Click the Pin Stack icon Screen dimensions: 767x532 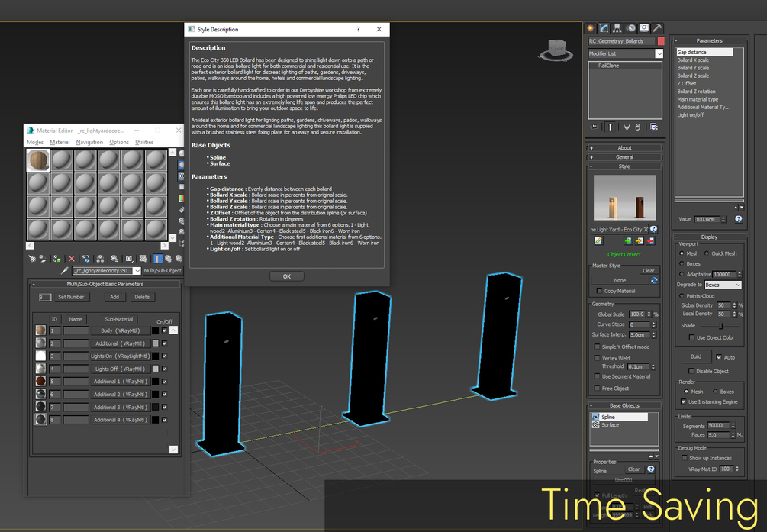(x=595, y=127)
